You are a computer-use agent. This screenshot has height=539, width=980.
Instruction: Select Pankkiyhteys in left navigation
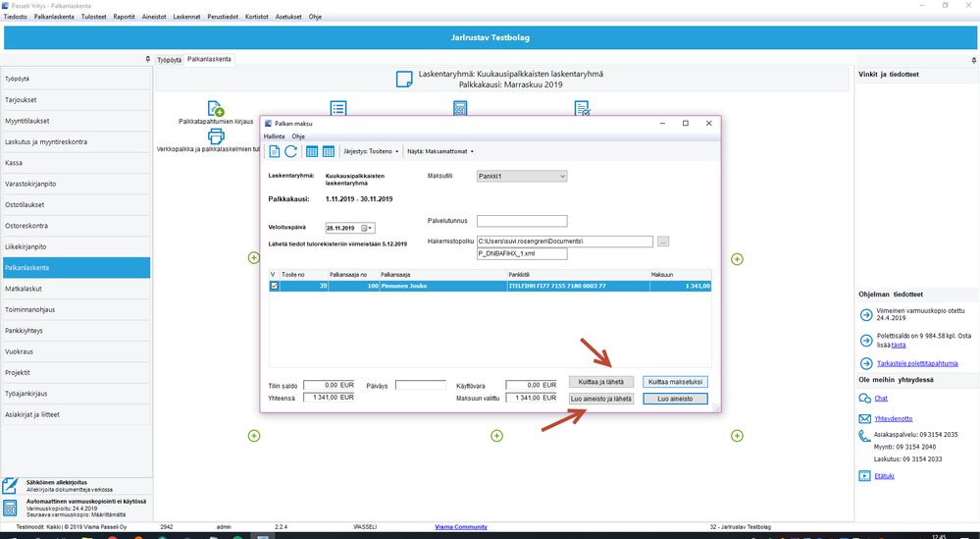(77, 331)
